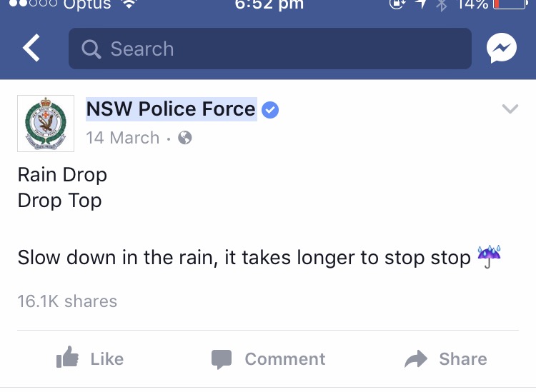The height and width of the screenshot is (392, 536).
Task: Open the 14 March post date
Action: tap(123, 138)
